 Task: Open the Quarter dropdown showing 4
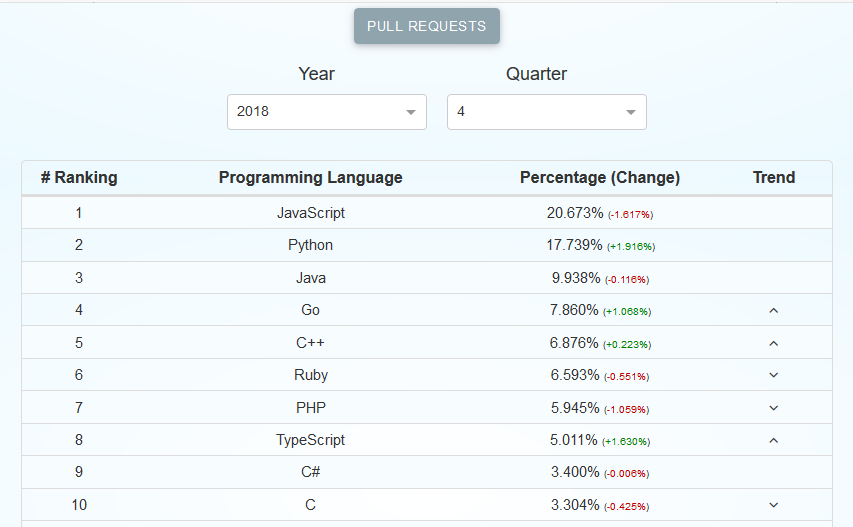point(547,112)
